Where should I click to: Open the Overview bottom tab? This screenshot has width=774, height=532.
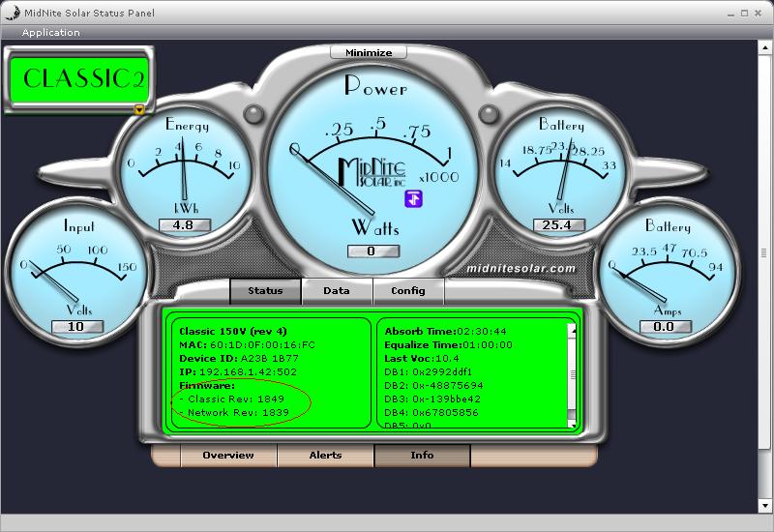coord(228,455)
